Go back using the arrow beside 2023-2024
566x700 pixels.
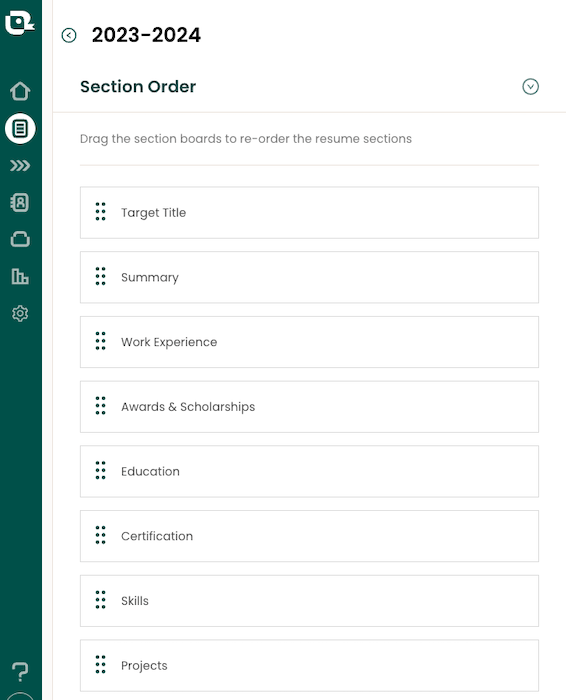pyautogui.click(x=69, y=35)
